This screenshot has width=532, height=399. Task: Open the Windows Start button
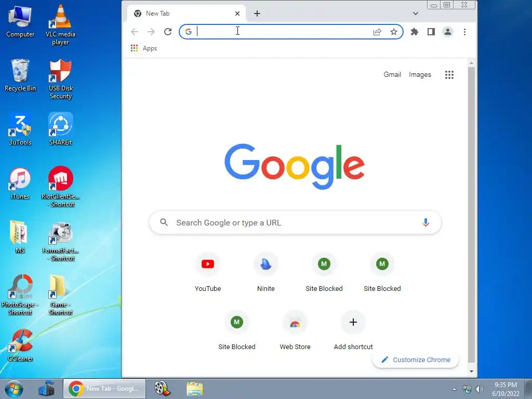14,389
